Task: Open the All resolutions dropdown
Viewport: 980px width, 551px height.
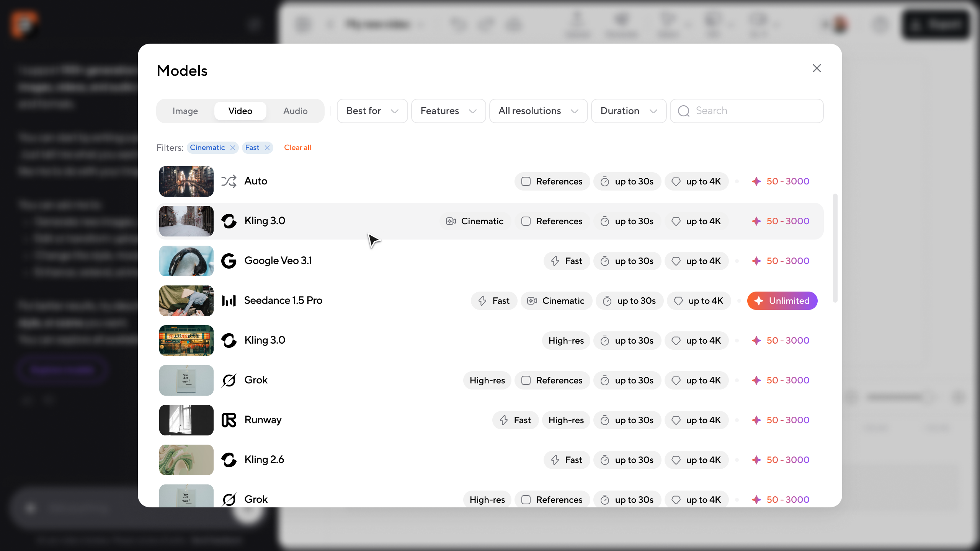Action: (538, 111)
